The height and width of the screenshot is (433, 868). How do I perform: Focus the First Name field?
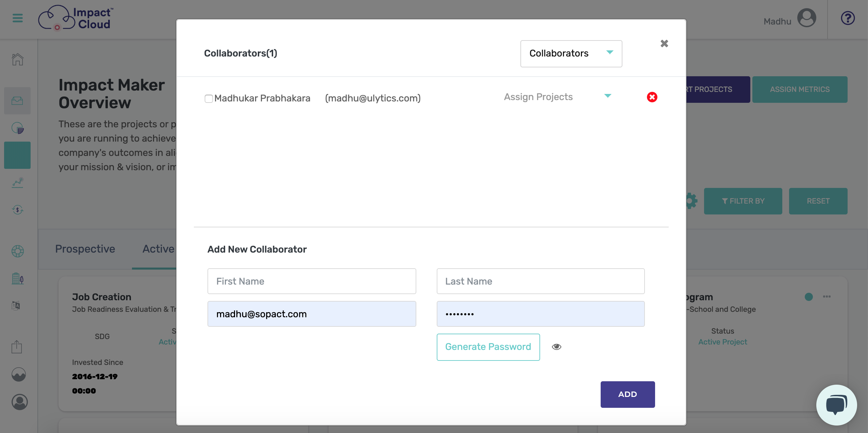tap(312, 281)
